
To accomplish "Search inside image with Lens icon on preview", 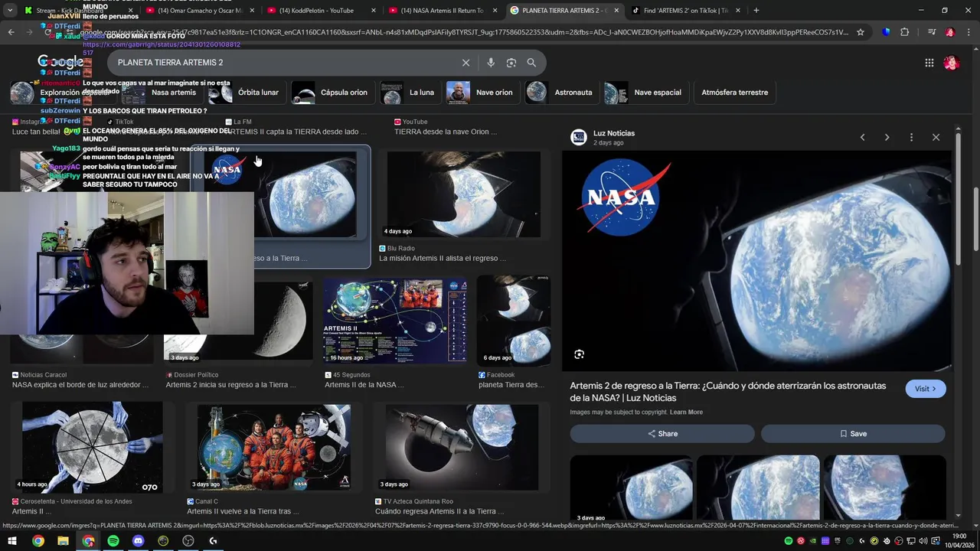I will click(579, 354).
